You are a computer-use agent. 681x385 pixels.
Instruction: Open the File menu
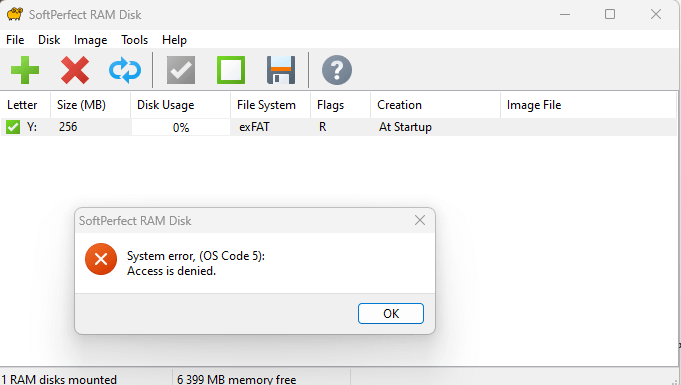coord(15,40)
